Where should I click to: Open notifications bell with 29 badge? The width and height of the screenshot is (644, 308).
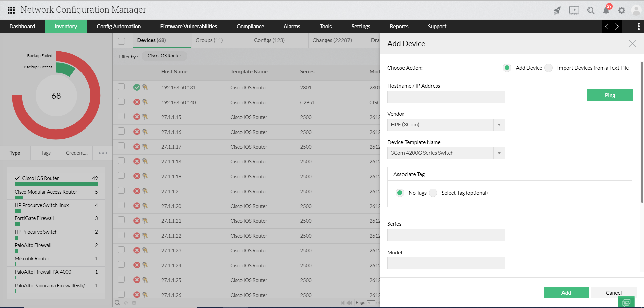coord(607,10)
